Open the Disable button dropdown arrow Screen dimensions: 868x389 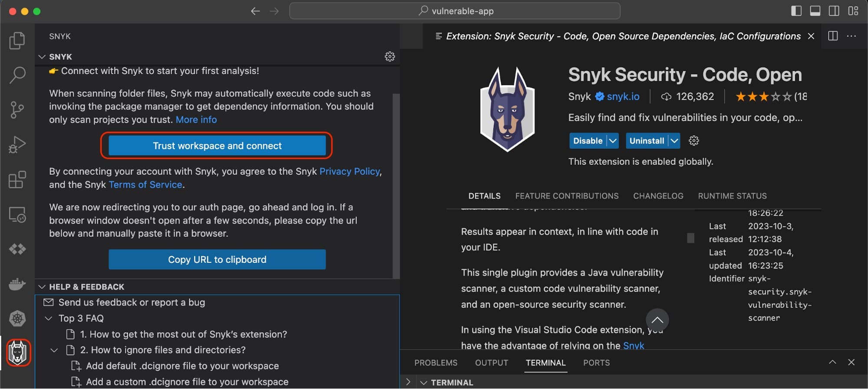[613, 141]
